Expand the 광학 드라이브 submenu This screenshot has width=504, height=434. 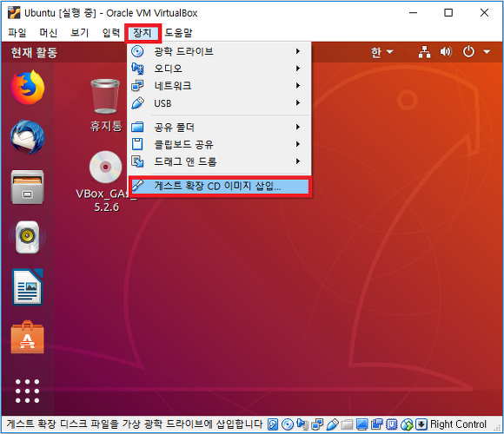click(219, 51)
